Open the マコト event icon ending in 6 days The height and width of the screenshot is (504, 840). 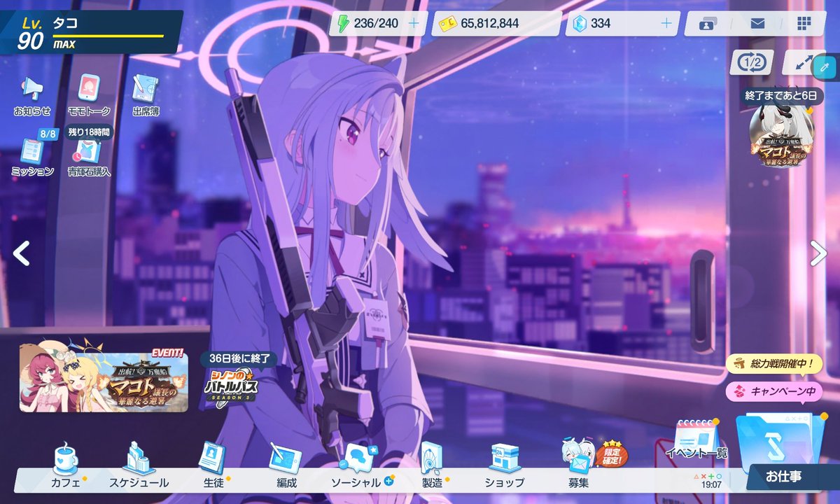(x=780, y=136)
